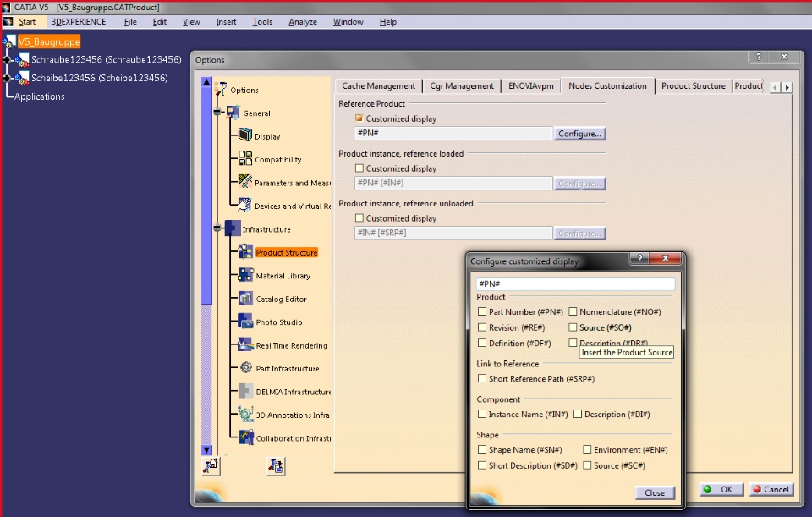Check the Shape Name (#SN#) box
Viewport: 812px width, 517px height.
point(482,449)
